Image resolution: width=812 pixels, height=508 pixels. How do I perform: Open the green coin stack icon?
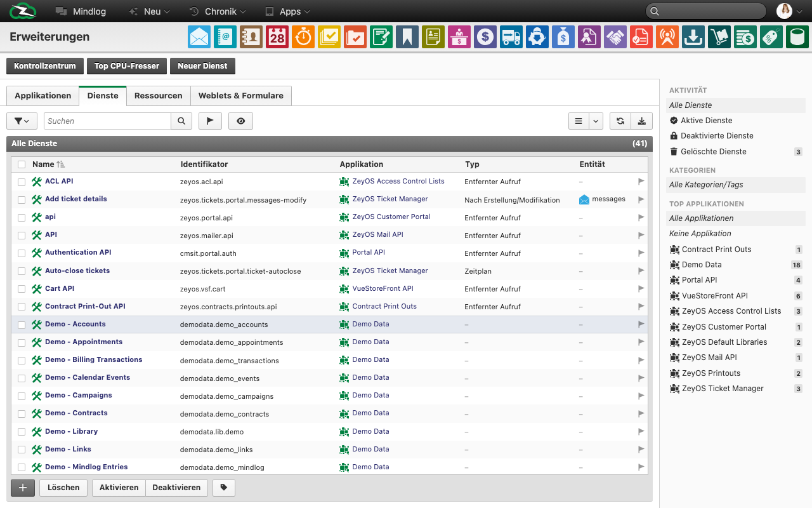pyautogui.click(x=745, y=37)
